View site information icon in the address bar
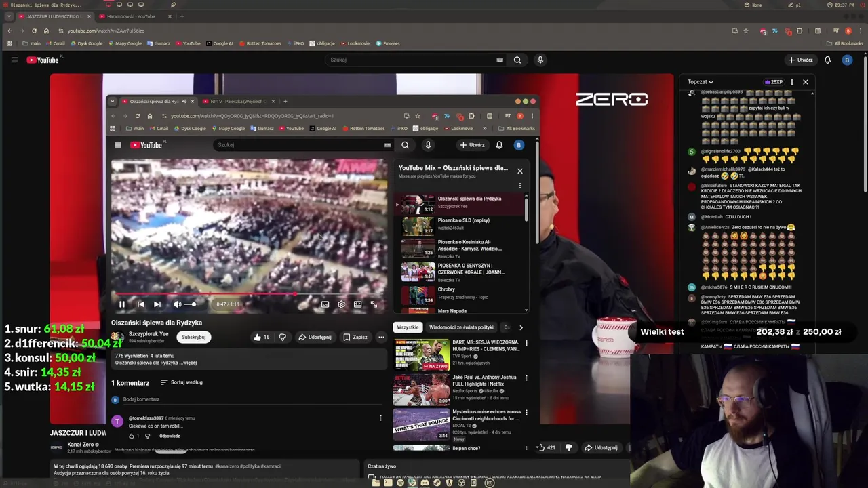The image size is (868, 488). (x=61, y=30)
